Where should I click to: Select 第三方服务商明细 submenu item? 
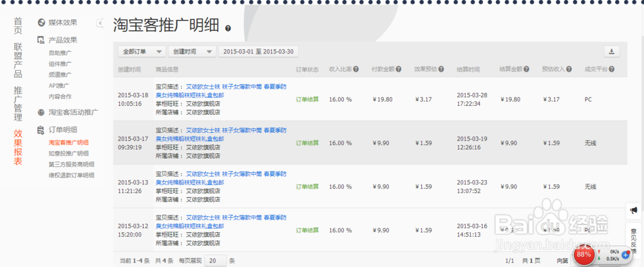tap(71, 164)
